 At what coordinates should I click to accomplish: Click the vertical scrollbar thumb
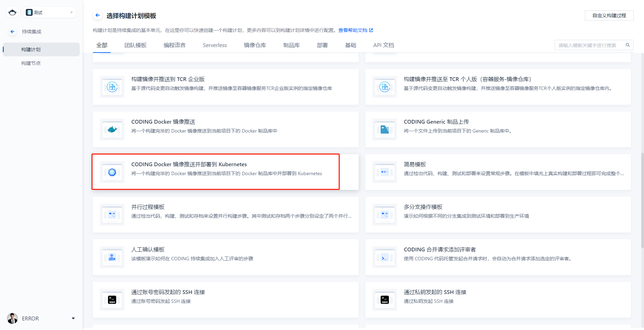(x=642, y=200)
